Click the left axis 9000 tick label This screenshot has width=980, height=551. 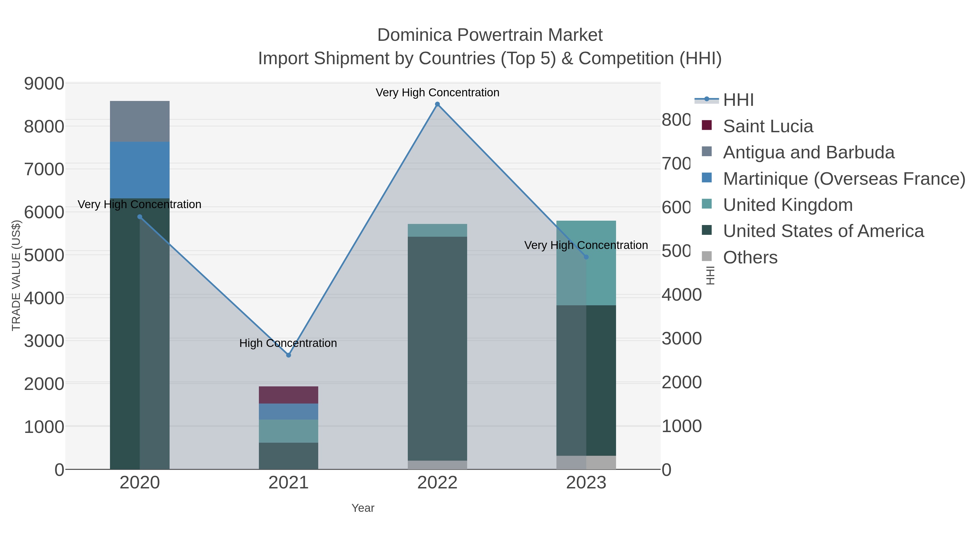click(44, 84)
